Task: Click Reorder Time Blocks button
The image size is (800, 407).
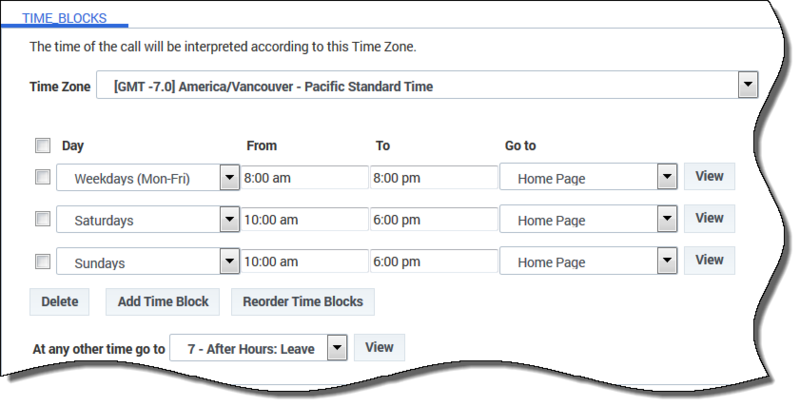Action: pos(303,301)
